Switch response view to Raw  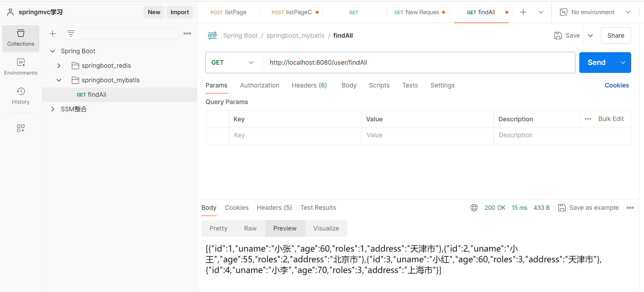click(250, 228)
